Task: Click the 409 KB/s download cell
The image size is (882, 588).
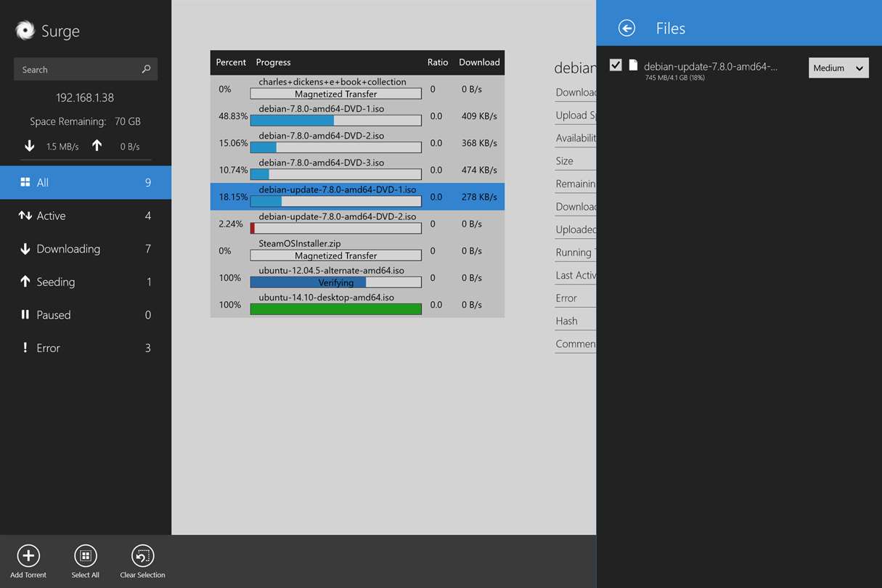Action: coord(479,116)
